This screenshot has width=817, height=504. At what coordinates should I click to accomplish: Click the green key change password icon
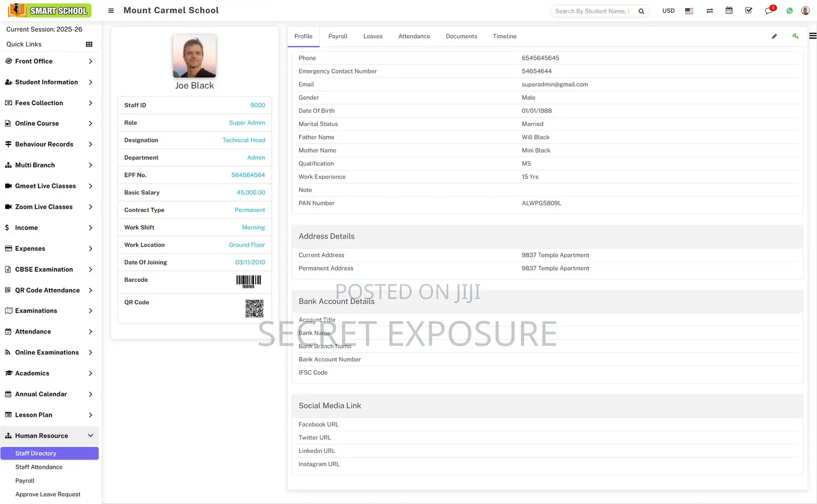pyautogui.click(x=795, y=36)
